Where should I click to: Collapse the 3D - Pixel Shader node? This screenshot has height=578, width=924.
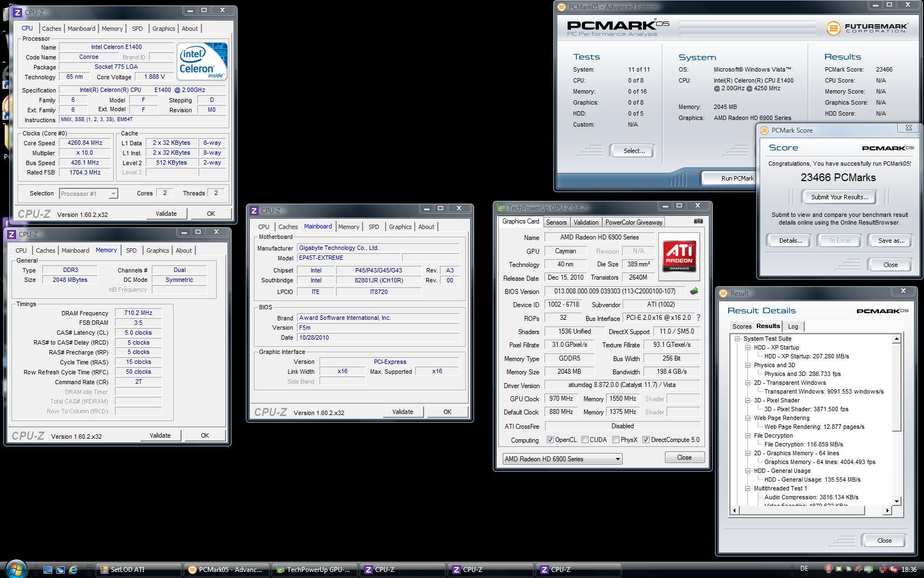(748, 400)
